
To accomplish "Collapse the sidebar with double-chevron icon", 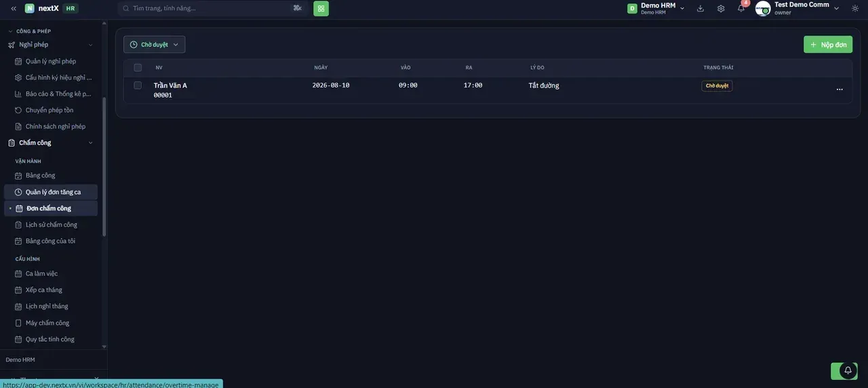I will [x=14, y=8].
